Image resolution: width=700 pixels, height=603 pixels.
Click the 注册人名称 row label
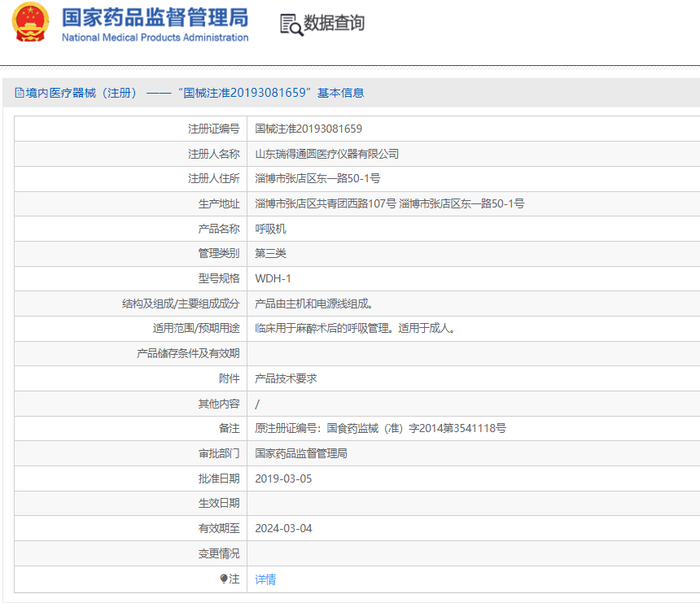point(214,154)
